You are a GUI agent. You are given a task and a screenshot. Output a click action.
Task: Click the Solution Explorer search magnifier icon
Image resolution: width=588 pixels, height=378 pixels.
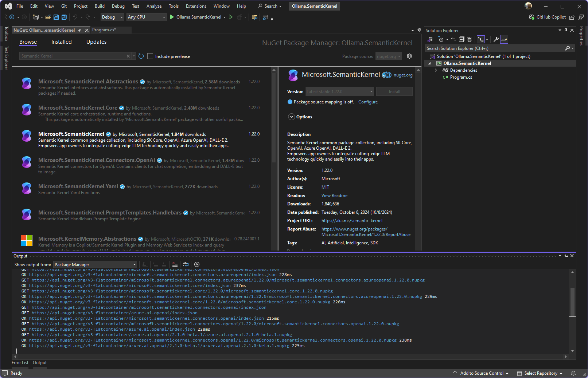[567, 48]
